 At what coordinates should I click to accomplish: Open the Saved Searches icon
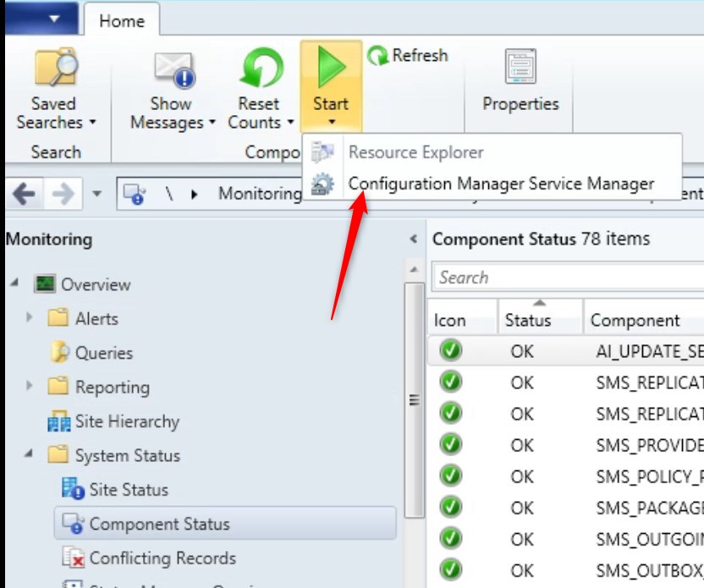56,67
